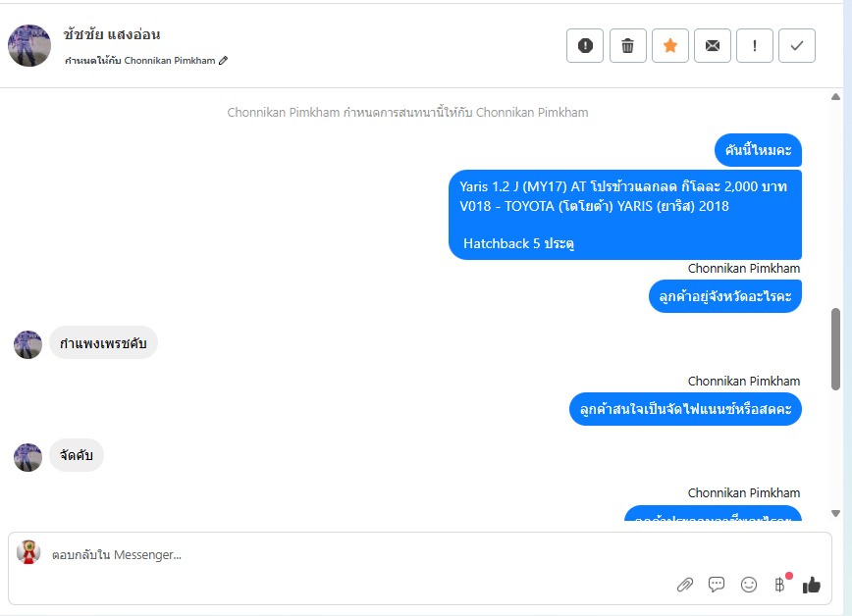
Task: Flag conversation as priority with exclamation mark
Action: click(754, 46)
